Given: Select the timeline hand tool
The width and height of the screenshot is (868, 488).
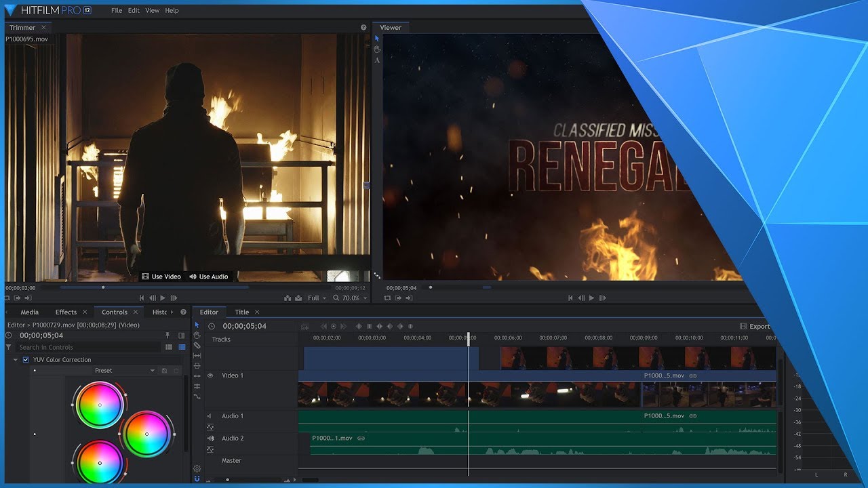Looking at the screenshot, I should [x=197, y=335].
